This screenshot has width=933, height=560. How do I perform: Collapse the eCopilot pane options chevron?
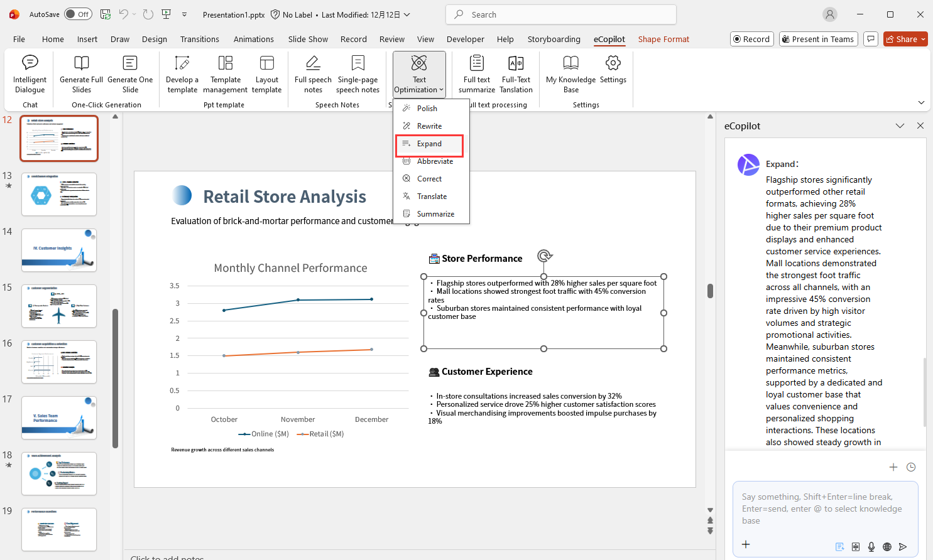tap(900, 126)
